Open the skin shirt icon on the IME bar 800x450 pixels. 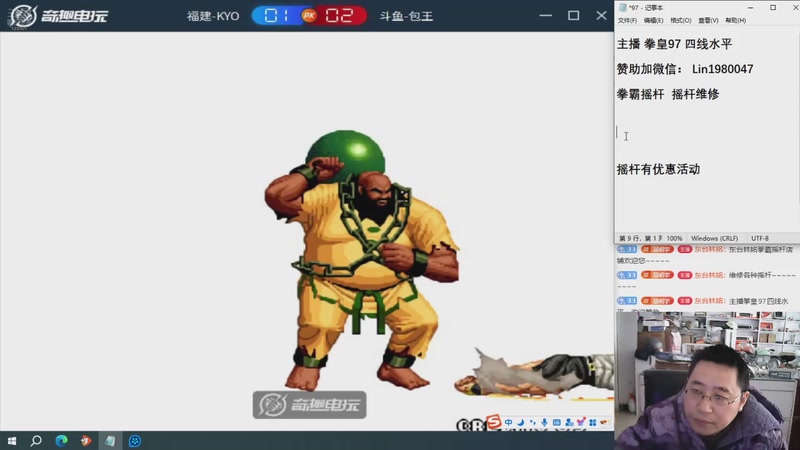click(581, 422)
